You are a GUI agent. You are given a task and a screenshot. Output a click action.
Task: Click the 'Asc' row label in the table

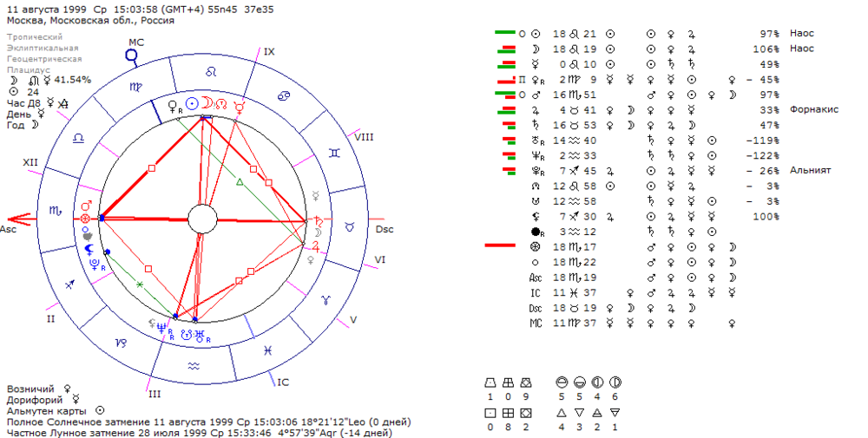coord(536,278)
